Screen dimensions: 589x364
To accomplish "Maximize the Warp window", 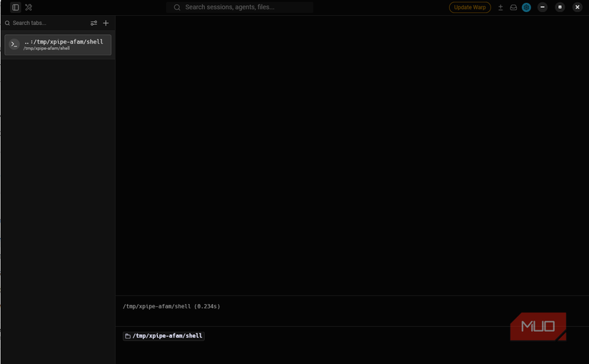I will [560, 7].
